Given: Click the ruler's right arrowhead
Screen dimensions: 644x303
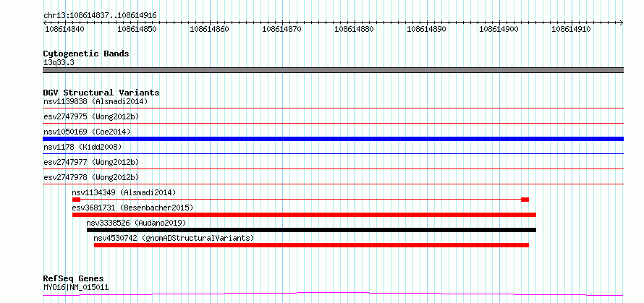Looking at the screenshot, I should (622, 23).
